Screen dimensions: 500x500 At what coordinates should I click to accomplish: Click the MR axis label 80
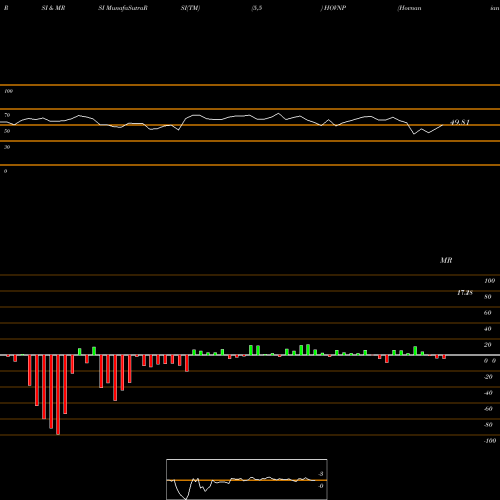tap(488, 297)
